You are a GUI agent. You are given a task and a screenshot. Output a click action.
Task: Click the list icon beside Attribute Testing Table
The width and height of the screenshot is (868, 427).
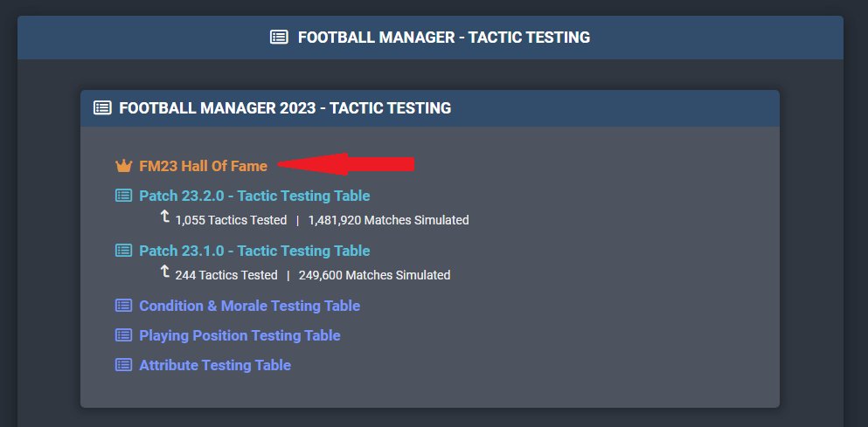123,365
